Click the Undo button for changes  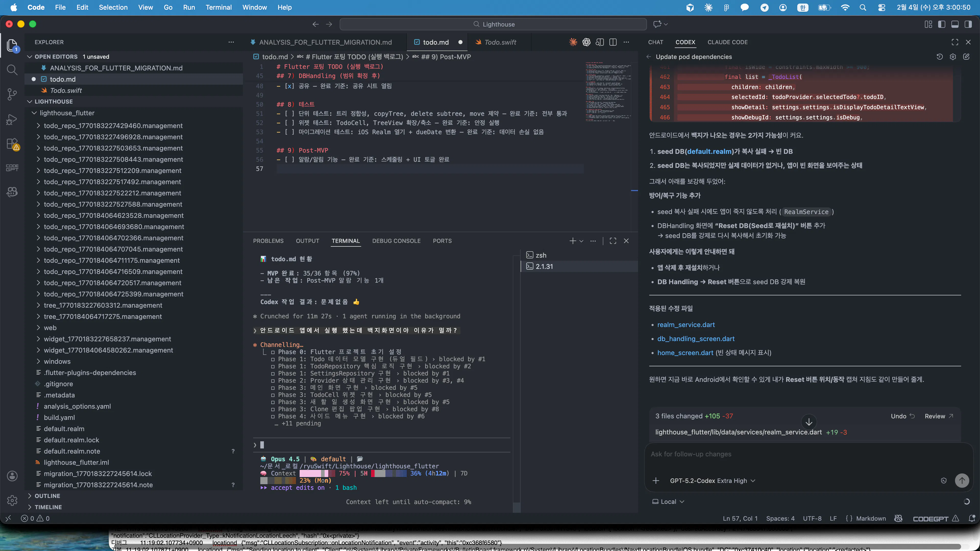[x=902, y=416]
